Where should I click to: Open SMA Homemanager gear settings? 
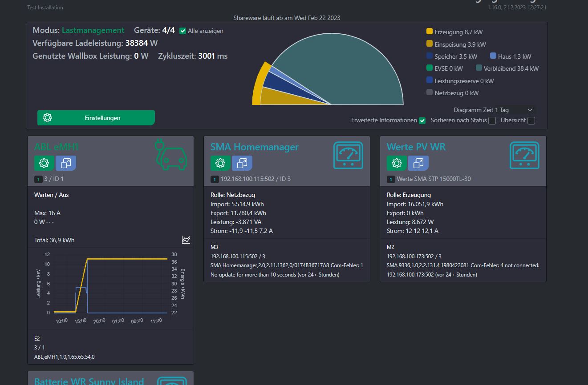[x=220, y=163]
